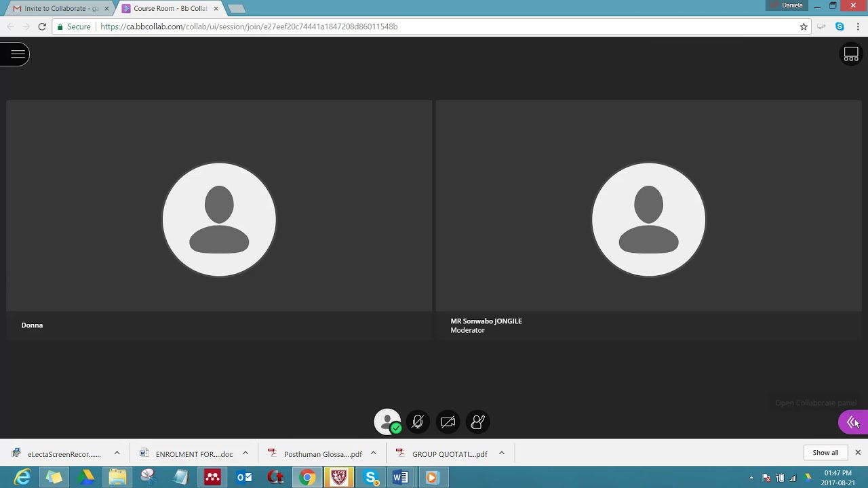Click the browser Forward arrow
The width and height of the screenshot is (868, 488).
(x=26, y=26)
